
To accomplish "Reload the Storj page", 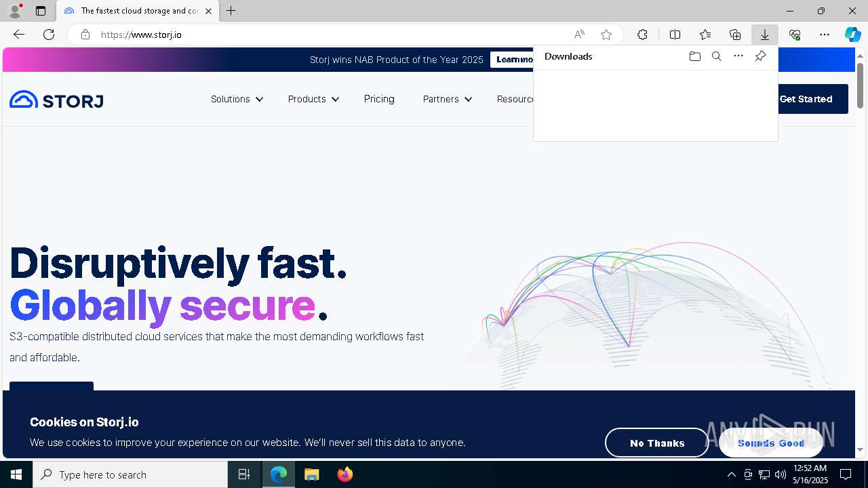I will pos(49,35).
